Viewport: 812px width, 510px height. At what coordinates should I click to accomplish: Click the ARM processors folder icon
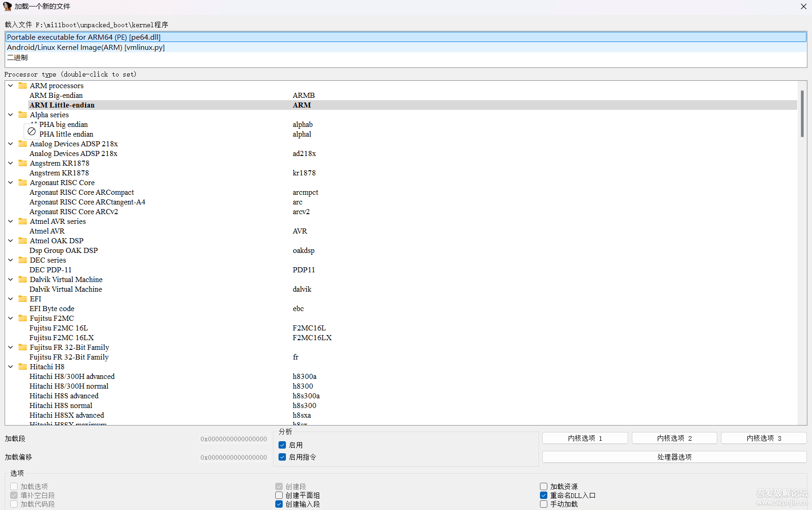click(22, 85)
